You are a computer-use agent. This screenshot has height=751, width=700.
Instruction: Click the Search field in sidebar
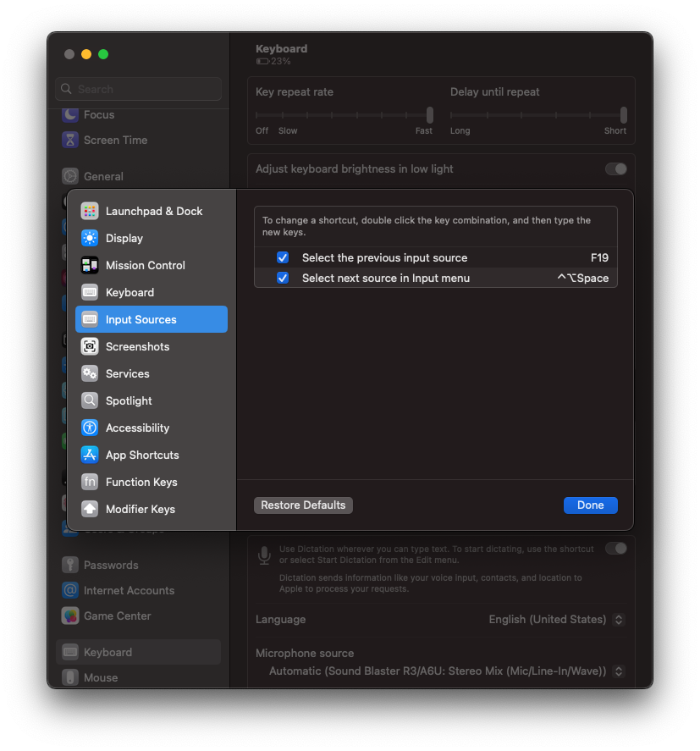click(x=140, y=89)
